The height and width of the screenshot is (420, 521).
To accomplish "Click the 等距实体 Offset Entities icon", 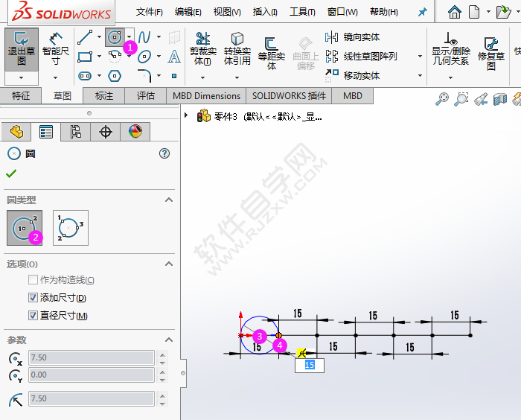I will pyautogui.click(x=271, y=51).
